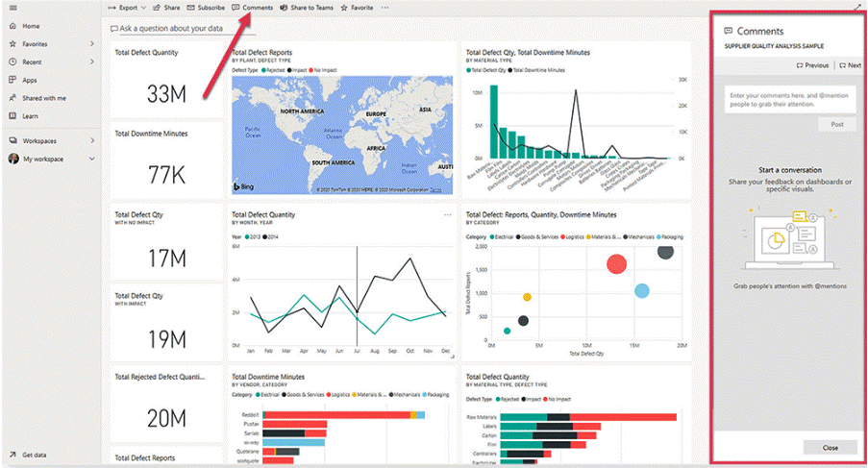Click Share in the top toolbar
Image resolution: width=868 pixels, height=468 pixels.
click(x=166, y=8)
